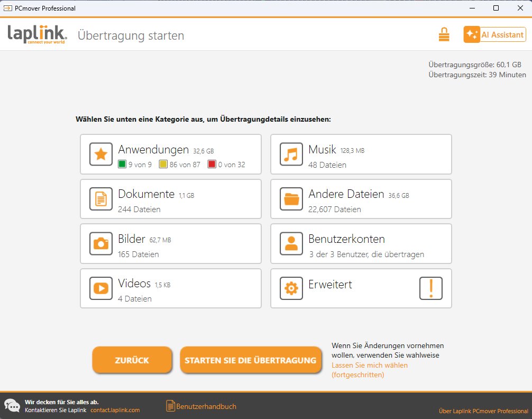Screen dimensions: 532x419
Task: Click the '62,7 MB' Bilder size
Action: [x=160, y=240]
